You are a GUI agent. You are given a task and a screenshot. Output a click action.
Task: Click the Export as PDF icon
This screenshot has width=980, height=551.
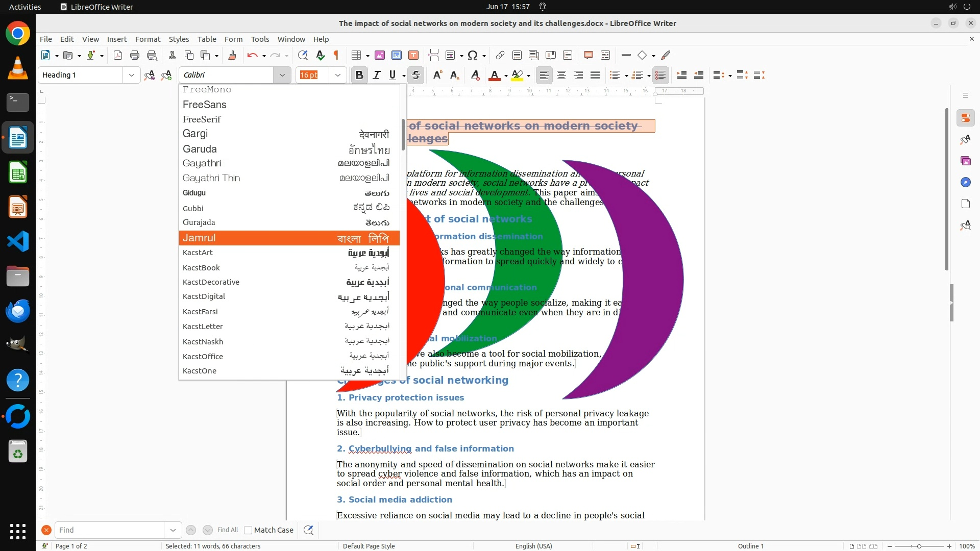(x=118, y=55)
